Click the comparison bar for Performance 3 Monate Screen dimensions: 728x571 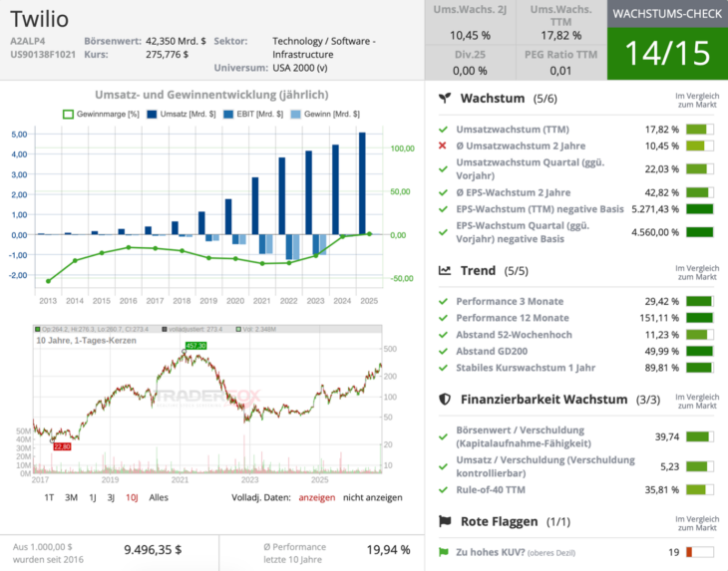[x=700, y=302]
